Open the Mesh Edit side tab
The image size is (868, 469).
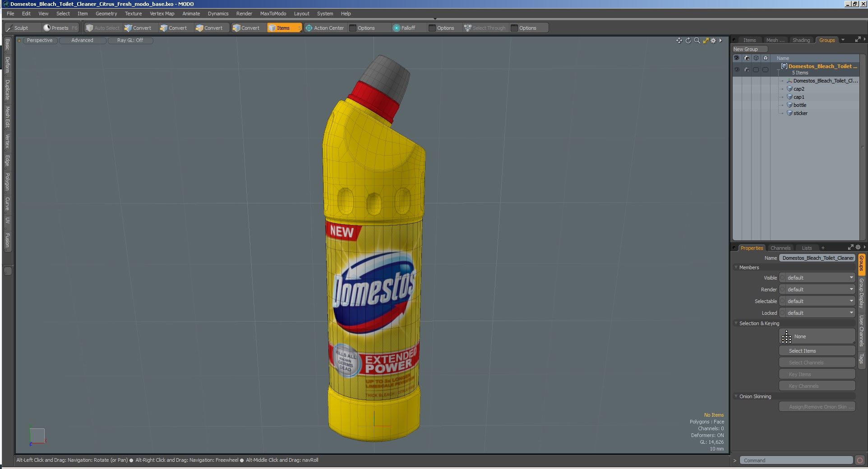click(8, 117)
